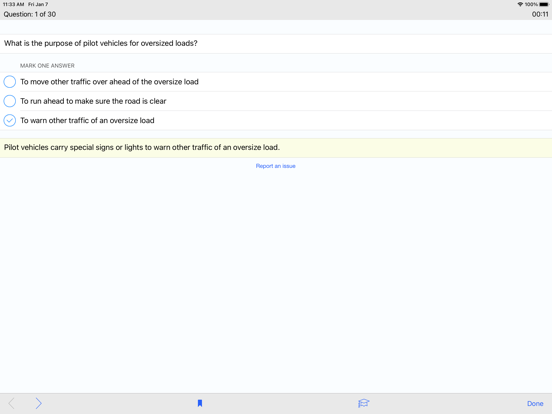This screenshot has height=414, width=552.
Task: Select 'To warn other traffic' answer
Action: pos(10,120)
